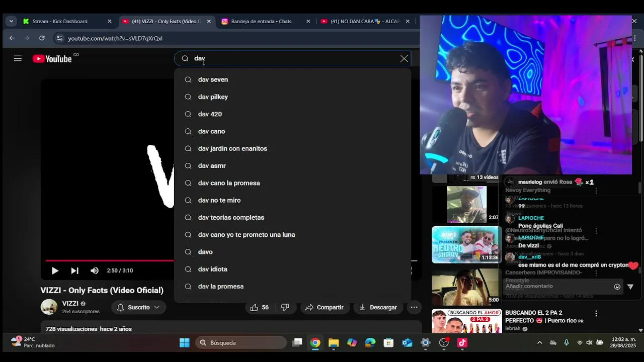644x362 pixels.
Task: Choose the "dav cano" suggestion
Action: 292,131
